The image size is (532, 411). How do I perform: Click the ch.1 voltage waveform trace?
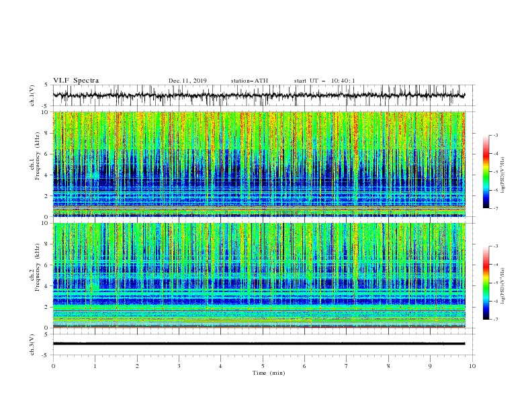coord(259,95)
